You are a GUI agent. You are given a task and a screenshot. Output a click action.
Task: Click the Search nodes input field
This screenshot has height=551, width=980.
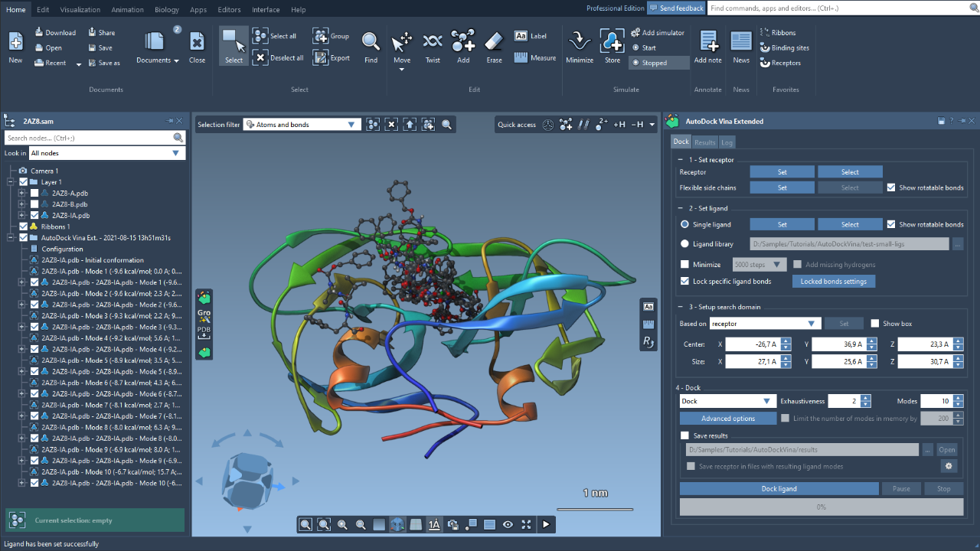point(88,138)
